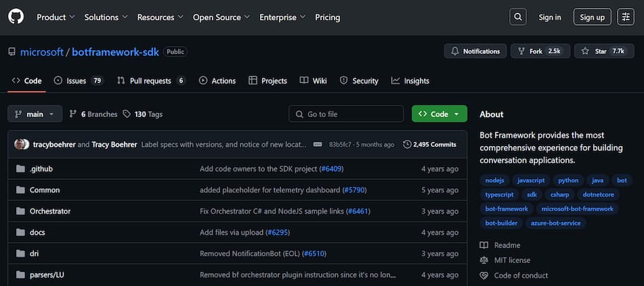Click the Sign in link

(550, 17)
